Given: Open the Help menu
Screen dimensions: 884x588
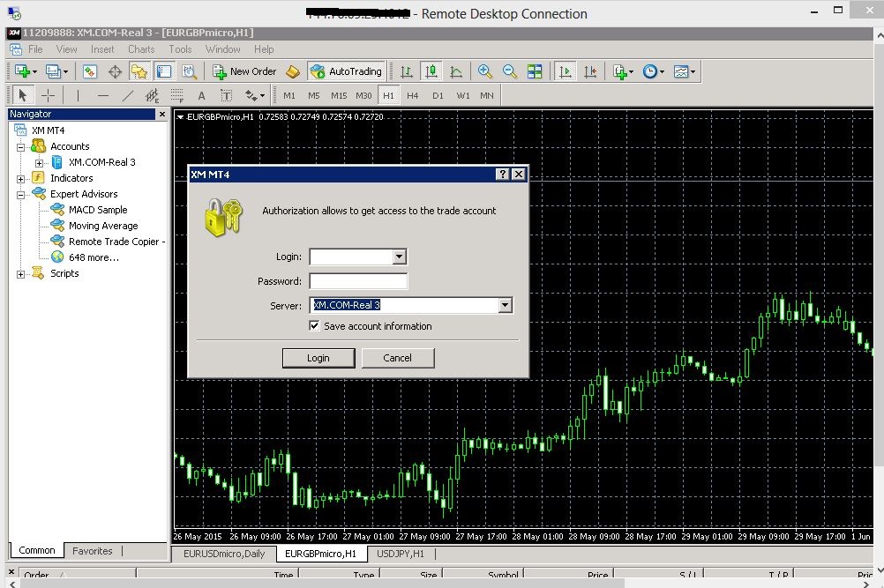Looking at the screenshot, I should tap(264, 49).
